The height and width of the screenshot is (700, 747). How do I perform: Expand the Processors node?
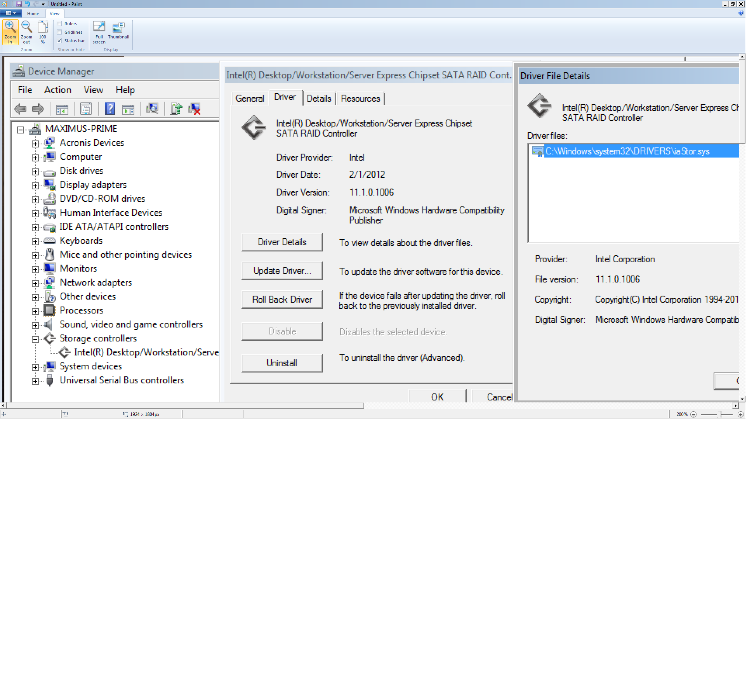click(35, 312)
